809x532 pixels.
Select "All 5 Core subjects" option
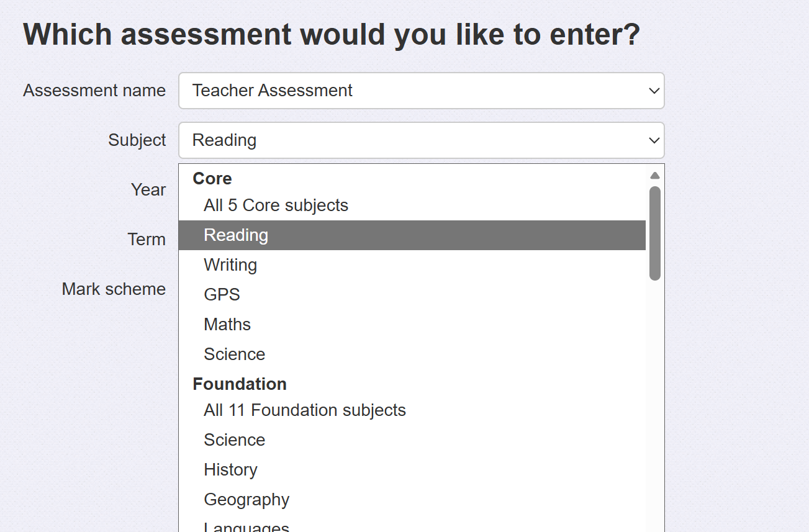tap(276, 205)
